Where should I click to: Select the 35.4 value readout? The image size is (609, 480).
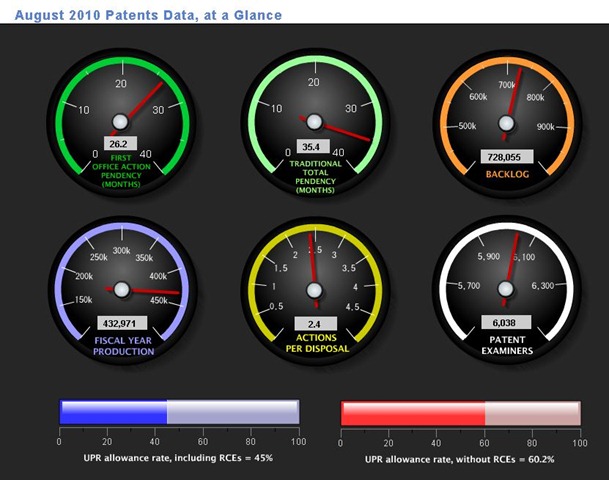313,146
